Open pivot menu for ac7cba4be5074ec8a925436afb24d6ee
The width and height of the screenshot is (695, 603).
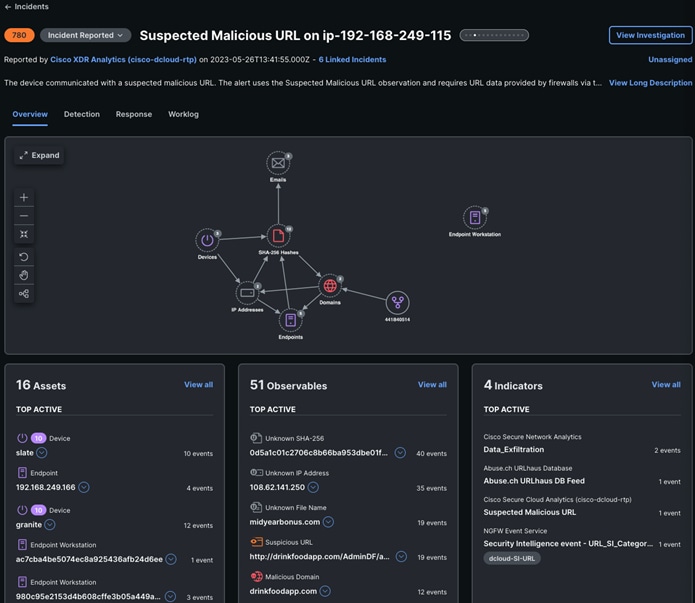point(171,559)
